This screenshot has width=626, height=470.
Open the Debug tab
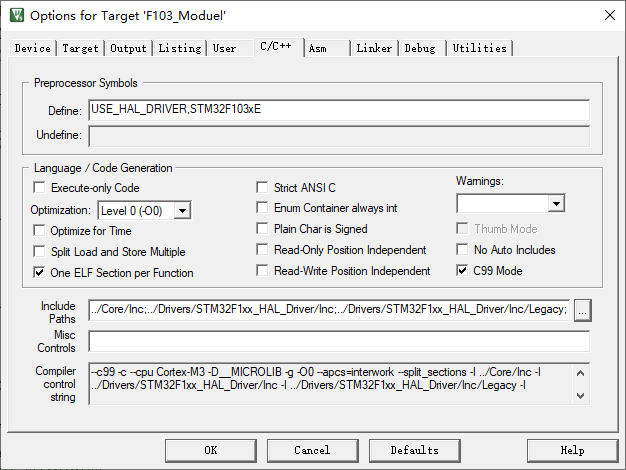(420, 48)
